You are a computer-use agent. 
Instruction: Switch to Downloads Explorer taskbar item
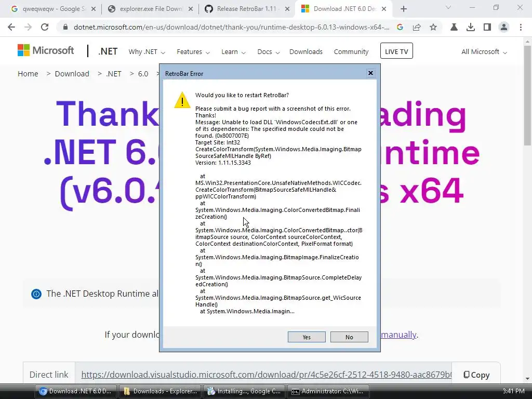160,391
